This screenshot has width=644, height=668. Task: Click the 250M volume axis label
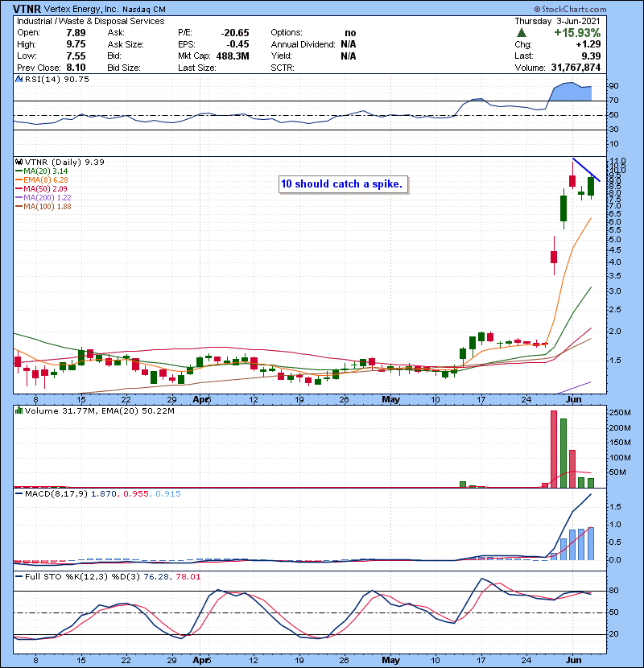pyautogui.click(x=619, y=413)
